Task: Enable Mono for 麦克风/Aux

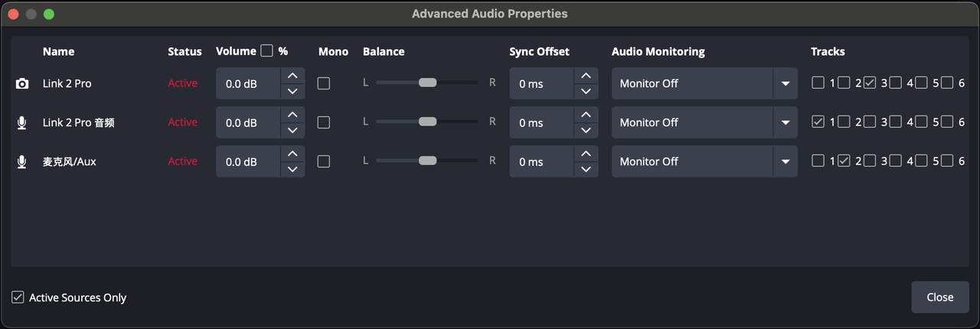Action: [324, 161]
